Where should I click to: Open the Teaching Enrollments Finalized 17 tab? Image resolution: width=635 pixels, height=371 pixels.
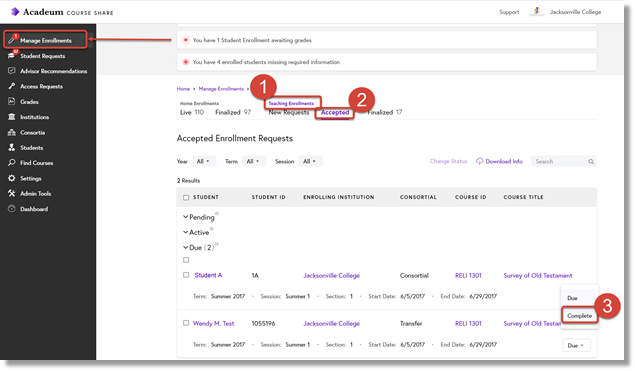point(385,112)
